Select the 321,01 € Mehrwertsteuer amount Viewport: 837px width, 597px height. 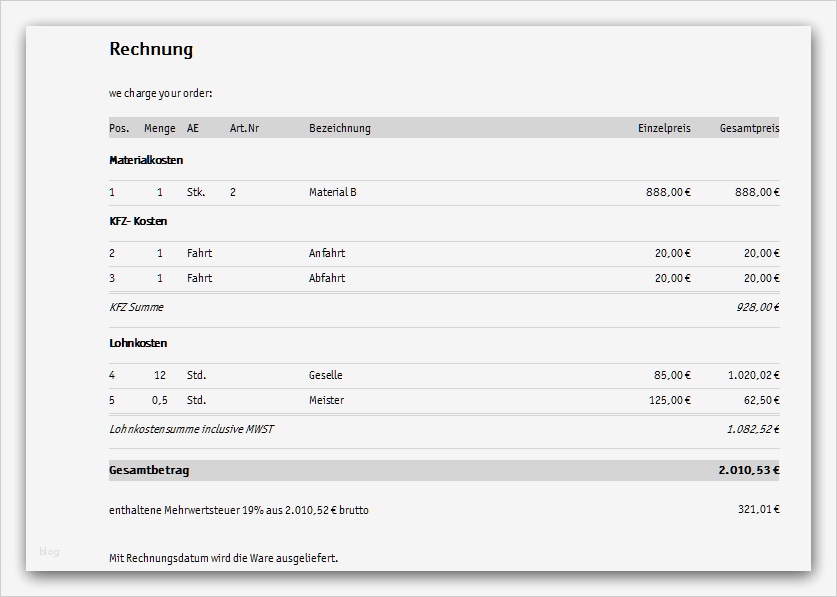(758, 510)
